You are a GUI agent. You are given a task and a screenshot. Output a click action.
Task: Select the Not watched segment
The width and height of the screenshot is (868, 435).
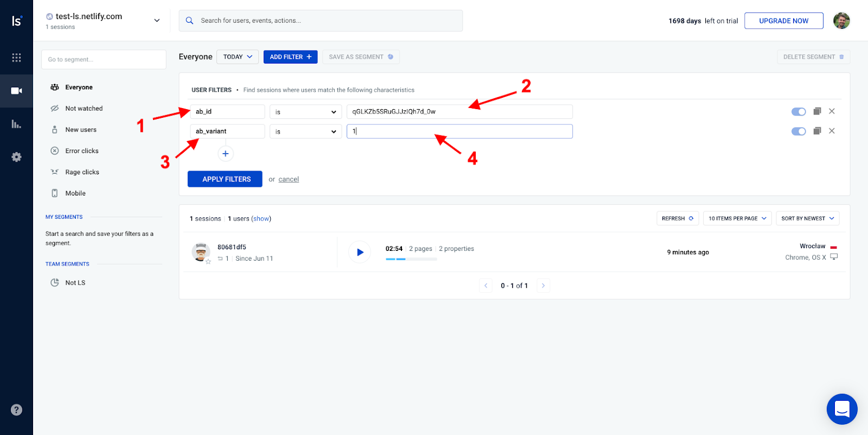(84, 109)
